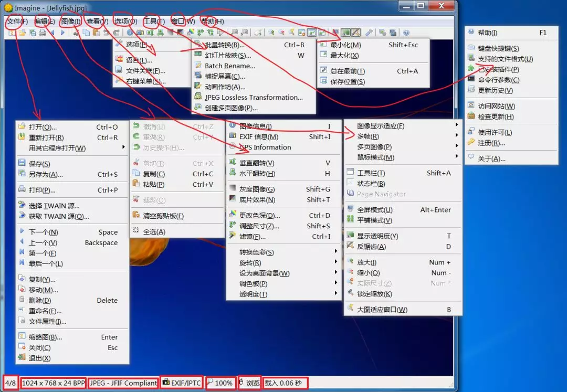This screenshot has height=392, width=567.
Task: Toggle 反锯齿(A) anti-aliasing
Action: pos(403,247)
